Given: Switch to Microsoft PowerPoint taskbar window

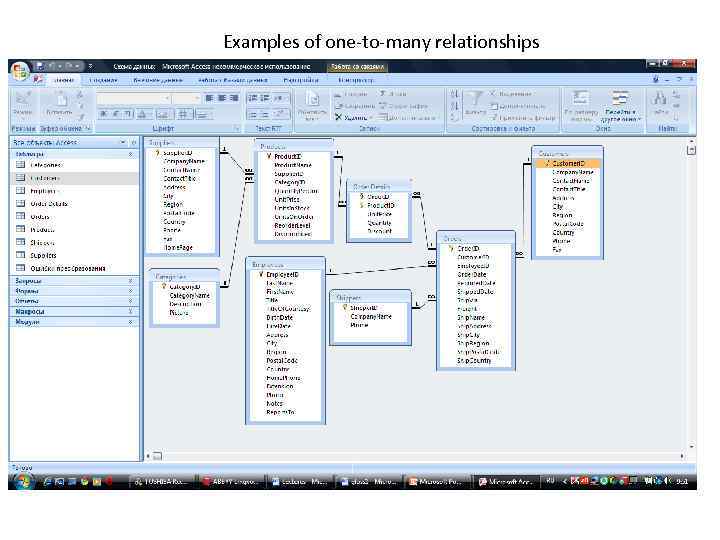Looking at the screenshot, I should pos(437,482).
